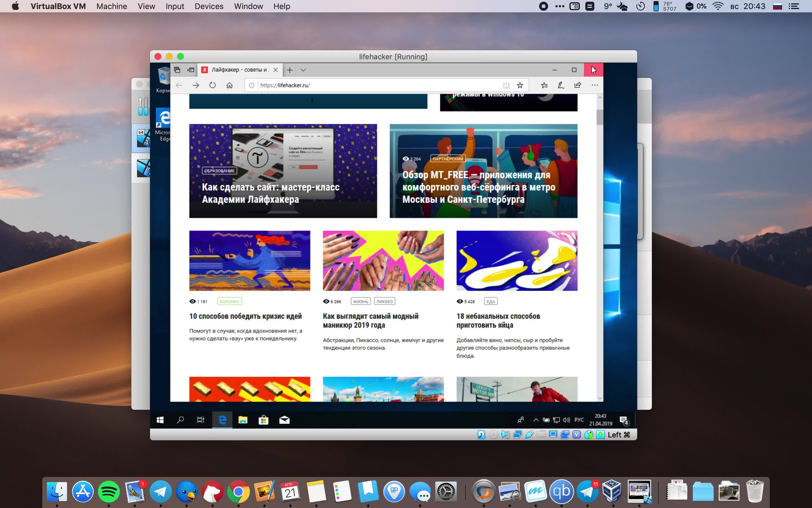
Task: Open article 18 небанальных способов приготовить яйца
Action: [498, 321]
